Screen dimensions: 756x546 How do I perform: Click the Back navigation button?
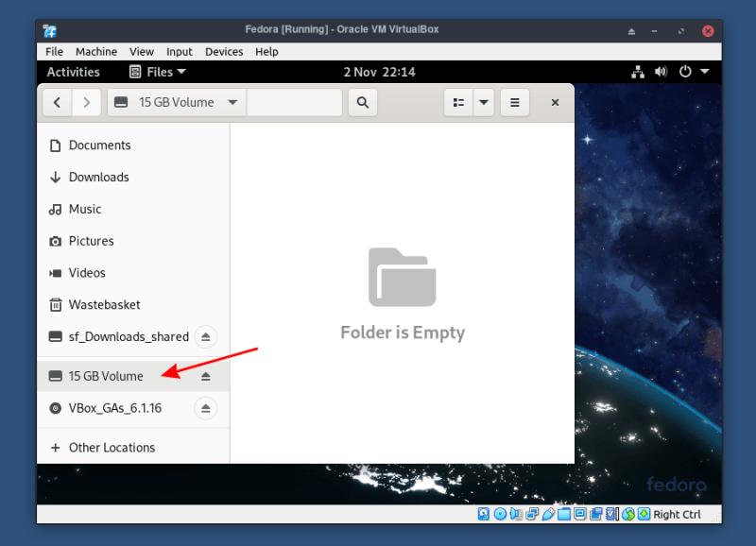click(x=57, y=102)
